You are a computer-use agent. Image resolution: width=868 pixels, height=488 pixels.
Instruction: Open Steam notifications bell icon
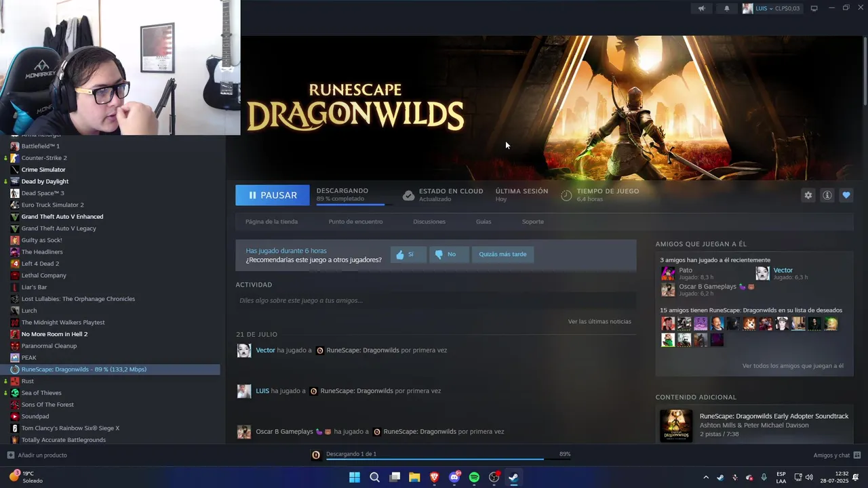click(x=727, y=8)
